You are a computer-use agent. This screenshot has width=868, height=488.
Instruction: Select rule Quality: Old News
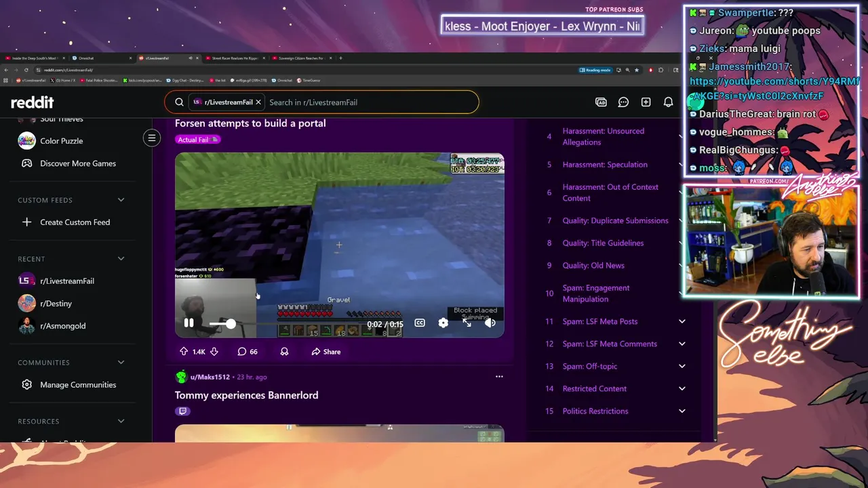point(593,266)
